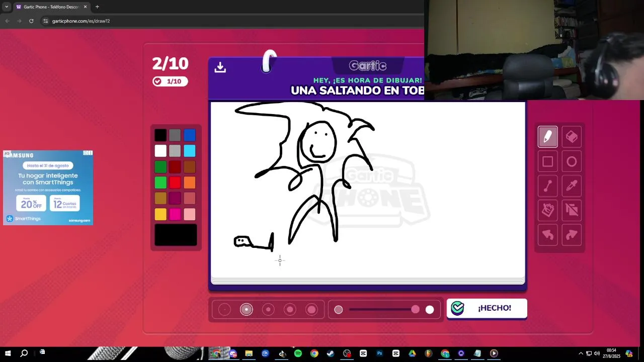Screen dimensions: 644x362
Task: Open Photoshop from the taskbar
Action: [379, 353]
